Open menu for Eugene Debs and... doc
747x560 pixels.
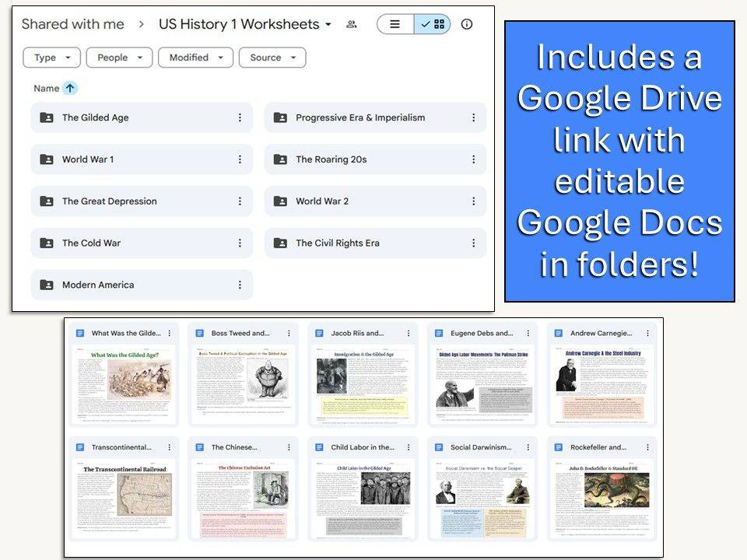click(x=528, y=334)
